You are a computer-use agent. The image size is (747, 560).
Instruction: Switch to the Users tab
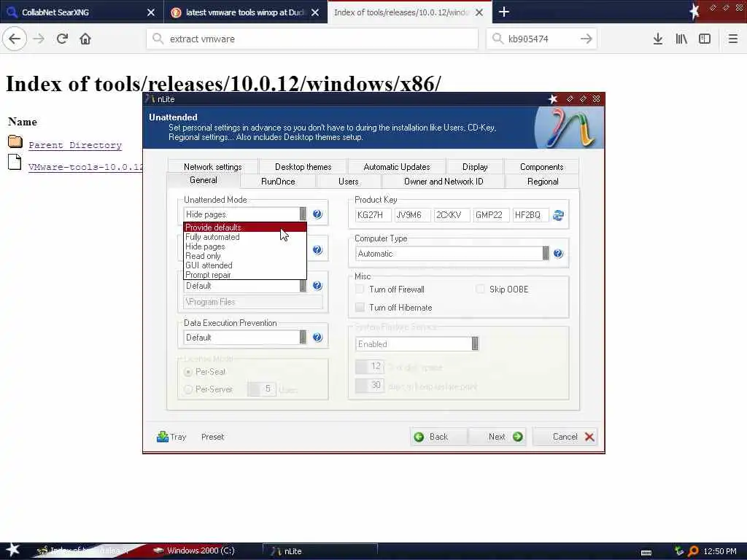click(x=348, y=182)
